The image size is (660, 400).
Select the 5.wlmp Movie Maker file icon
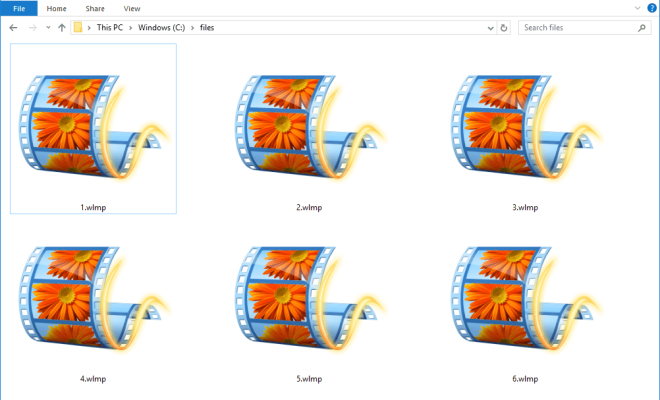click(309, 298)
